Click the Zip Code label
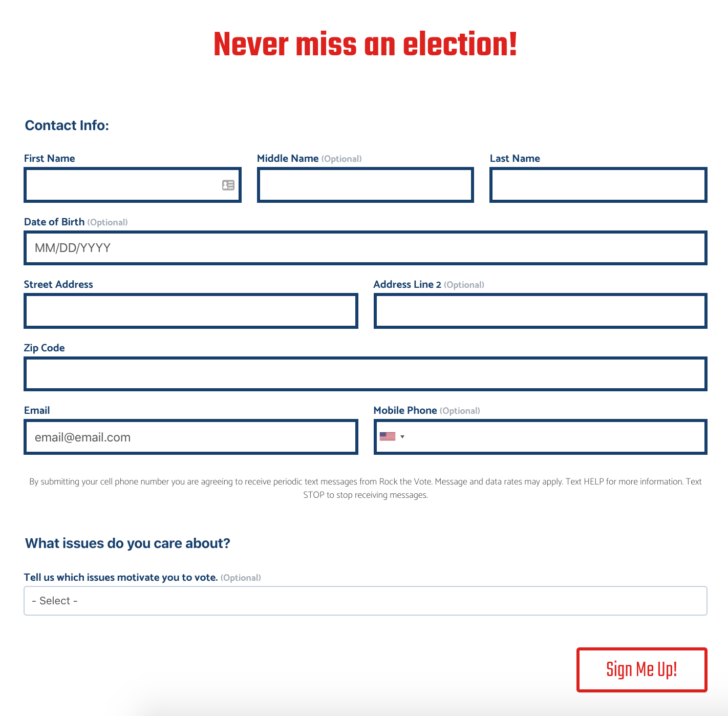The height and width of the screenshot is (716, 728). coord(45,348)
